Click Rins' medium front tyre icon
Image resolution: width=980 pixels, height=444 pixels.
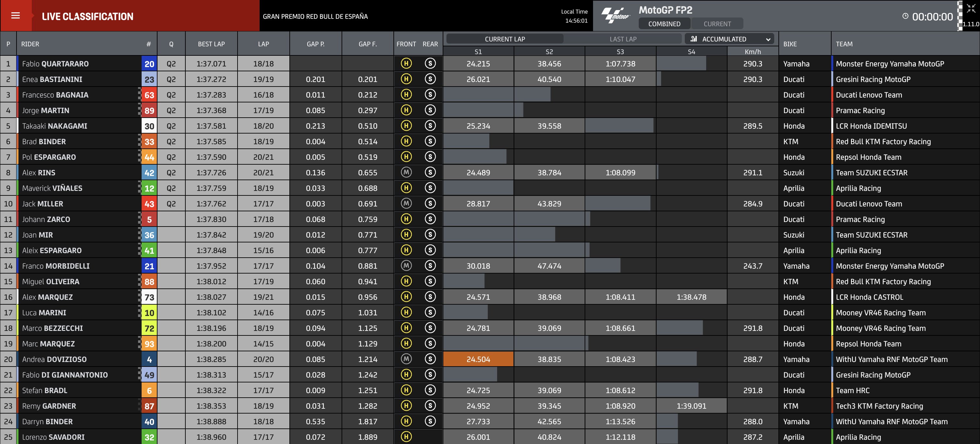pos(406,172)
